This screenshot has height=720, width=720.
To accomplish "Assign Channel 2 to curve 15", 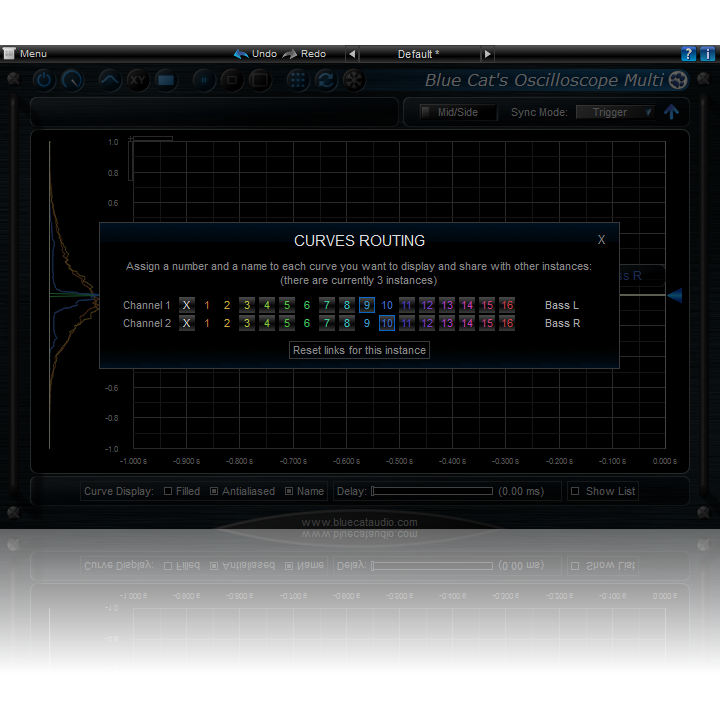I will 487,323.
